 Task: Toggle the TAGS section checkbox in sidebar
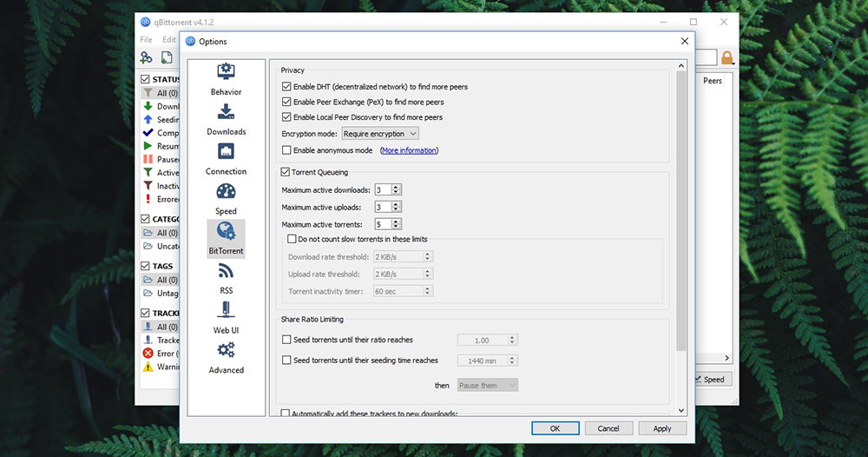click(x=145, y=266)
